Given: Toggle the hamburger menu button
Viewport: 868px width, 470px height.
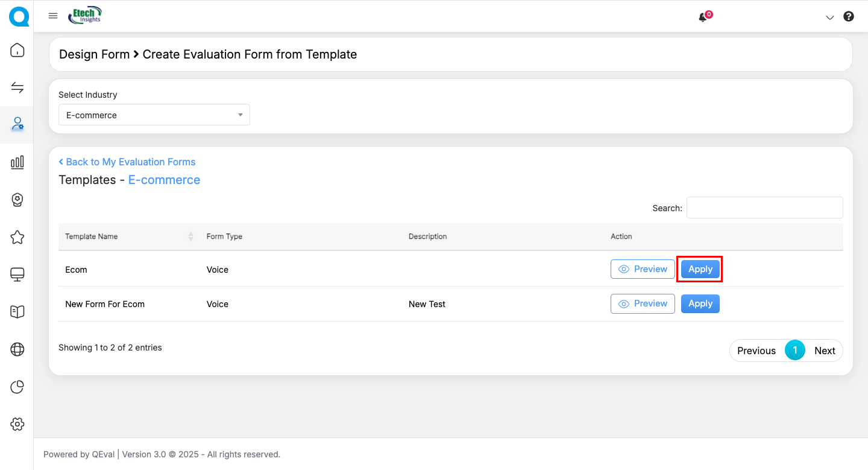Looking at the screenshot, I should click(53, 16).
